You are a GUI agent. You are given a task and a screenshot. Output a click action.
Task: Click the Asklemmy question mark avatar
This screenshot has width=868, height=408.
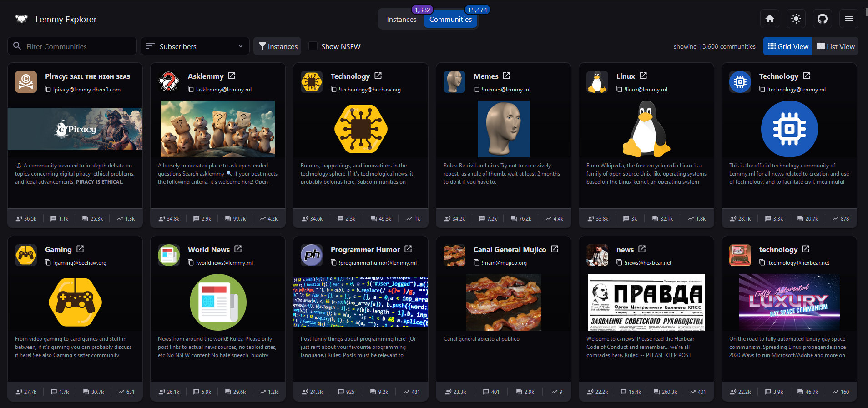click(x=169, y=82)
